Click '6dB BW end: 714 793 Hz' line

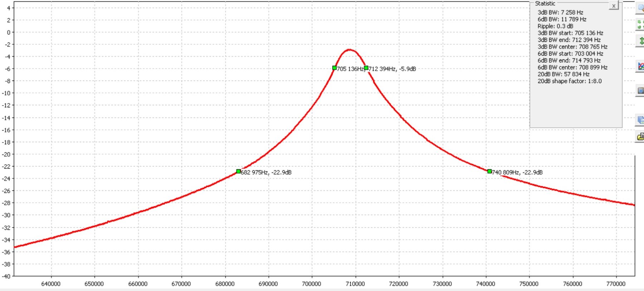[569, 60]
